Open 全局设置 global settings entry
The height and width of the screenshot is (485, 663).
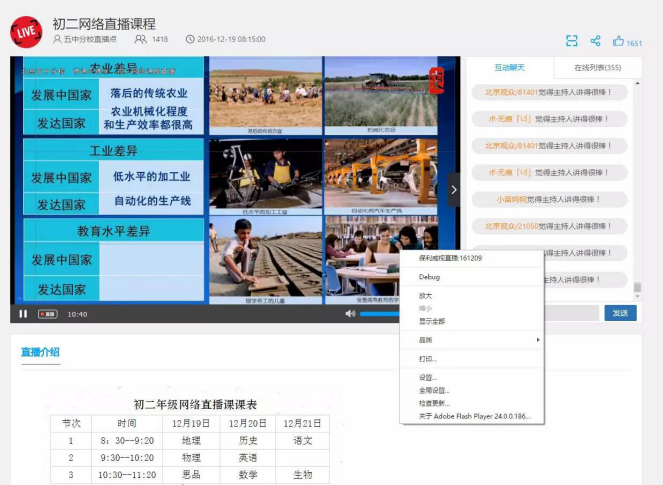tap(434, 390)
